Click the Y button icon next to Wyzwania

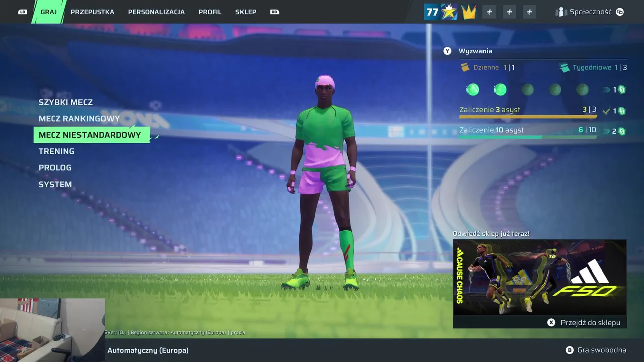[447, 51]
